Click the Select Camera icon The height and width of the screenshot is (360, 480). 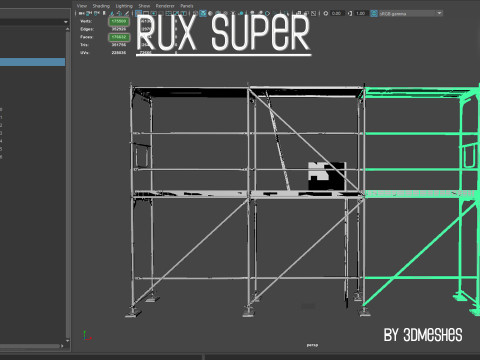[x=81, y=13]
